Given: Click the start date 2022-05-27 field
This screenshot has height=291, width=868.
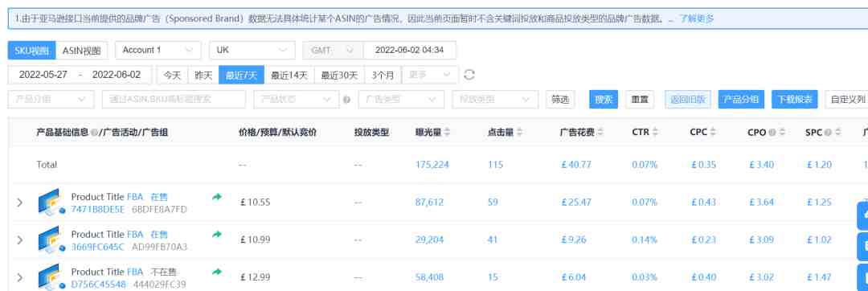Looking at the screenshot, I should click(43, 75).
